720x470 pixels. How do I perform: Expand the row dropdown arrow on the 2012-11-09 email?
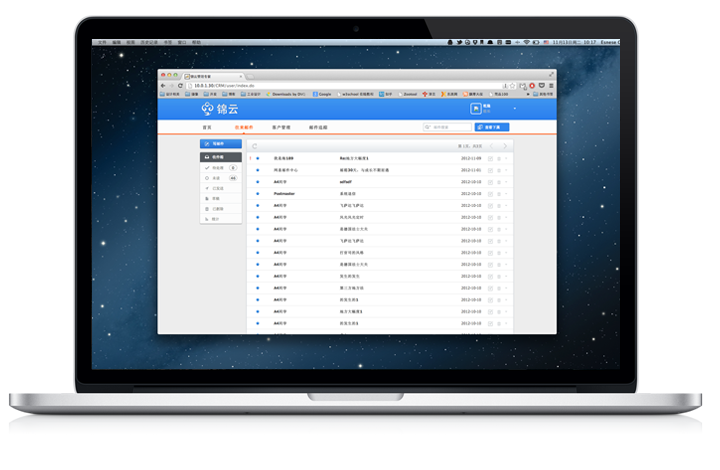(507, 158)
